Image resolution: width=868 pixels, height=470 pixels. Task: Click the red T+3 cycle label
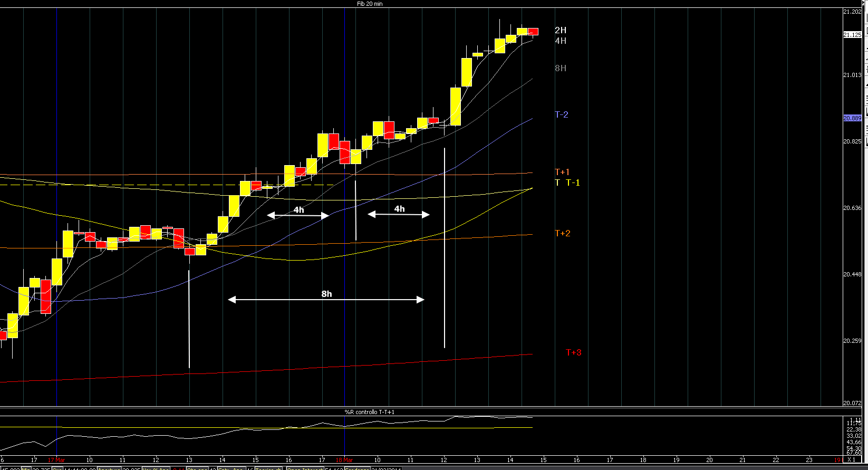tap(574, 352)
